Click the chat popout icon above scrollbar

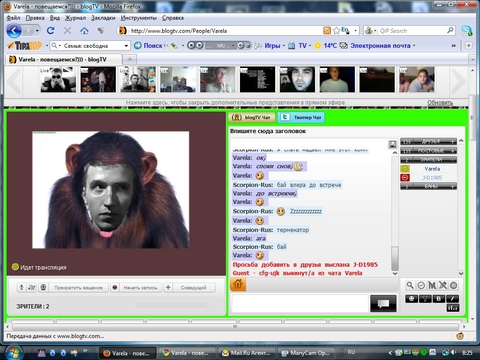click(392, 144)
